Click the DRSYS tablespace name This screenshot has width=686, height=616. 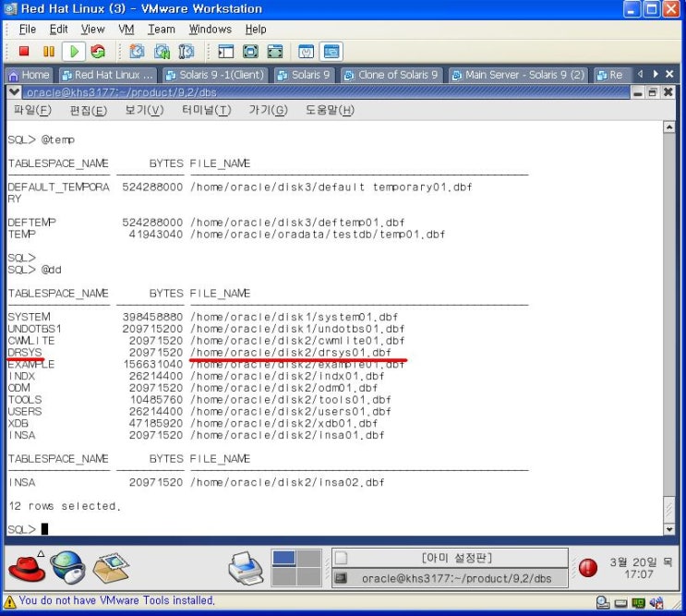(25, 352)
